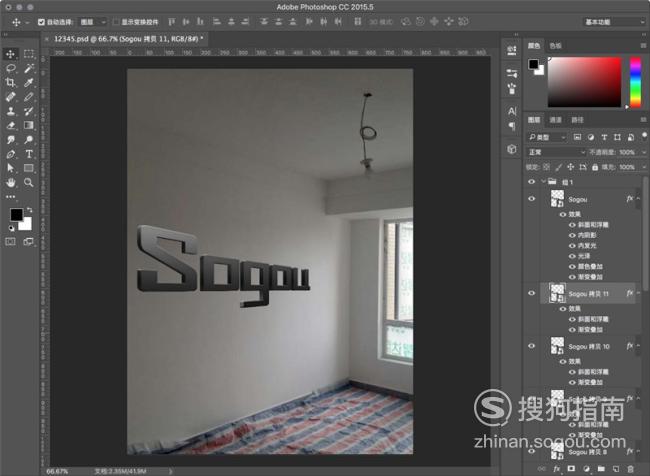This screenshot has width=650, height=476.
Task: Select the Move tool
Action: point(10,54)
